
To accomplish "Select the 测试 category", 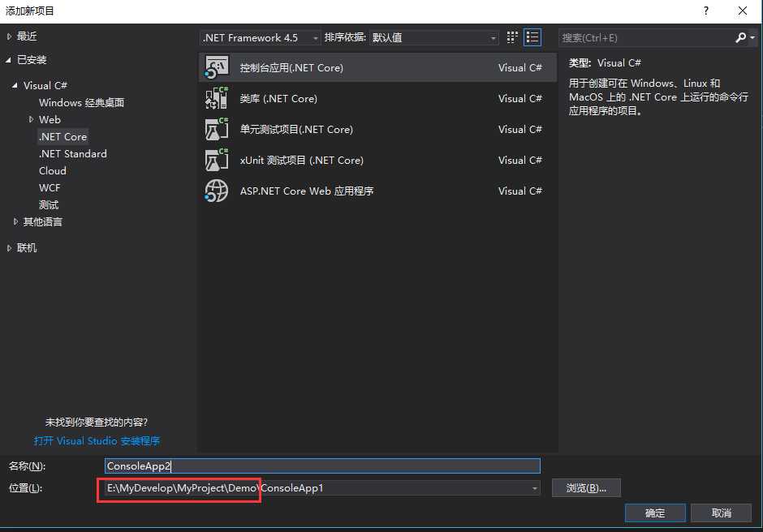I will tap(49, 204).
